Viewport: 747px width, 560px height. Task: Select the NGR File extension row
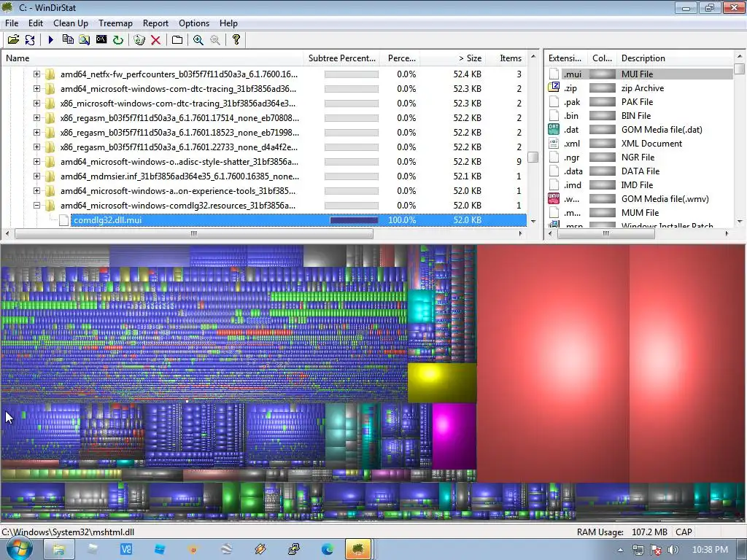click(x=640, y=157)
